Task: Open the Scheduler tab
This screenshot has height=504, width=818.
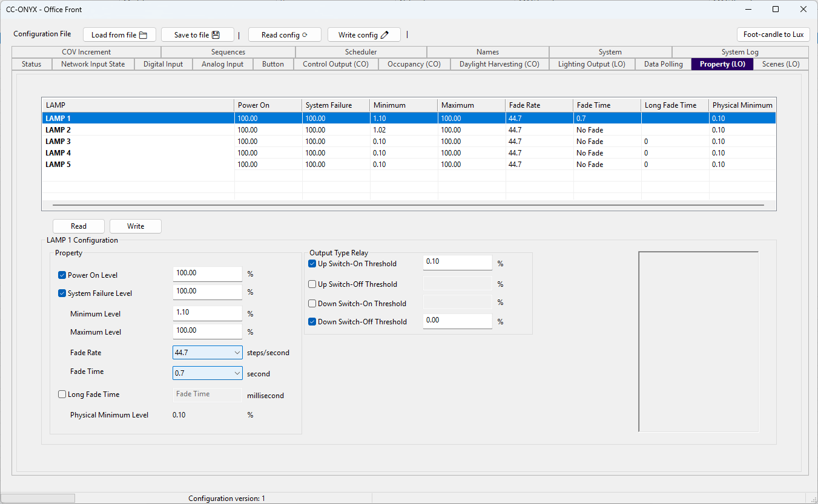Action: [361, 52]
